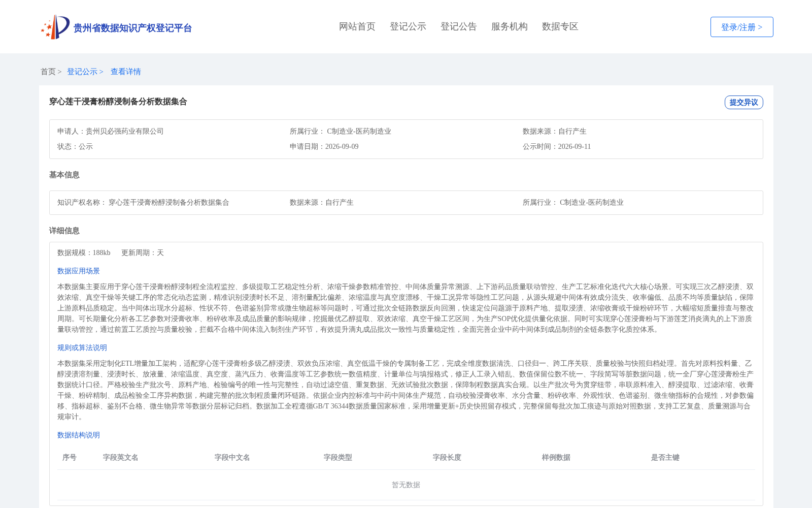Click the 字段长度 column header
This screenshot has height=508, width=812.
coord(447,457)
